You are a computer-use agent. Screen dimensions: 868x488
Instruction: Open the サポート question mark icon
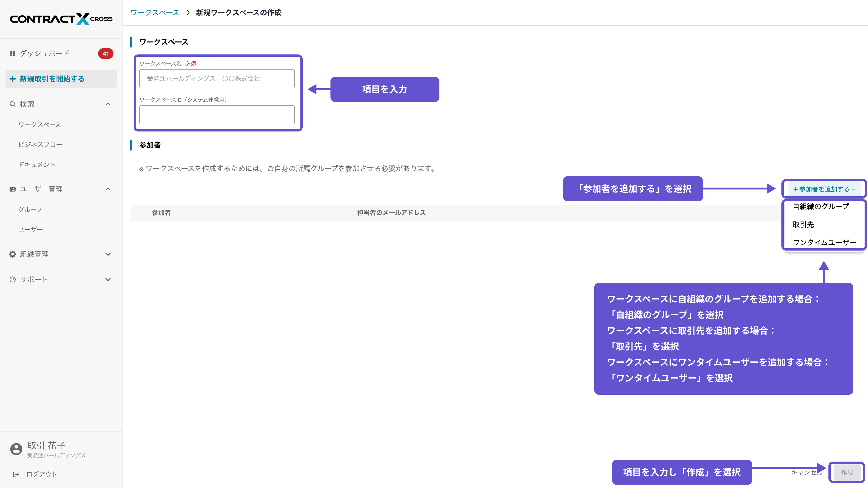point(12,279)
